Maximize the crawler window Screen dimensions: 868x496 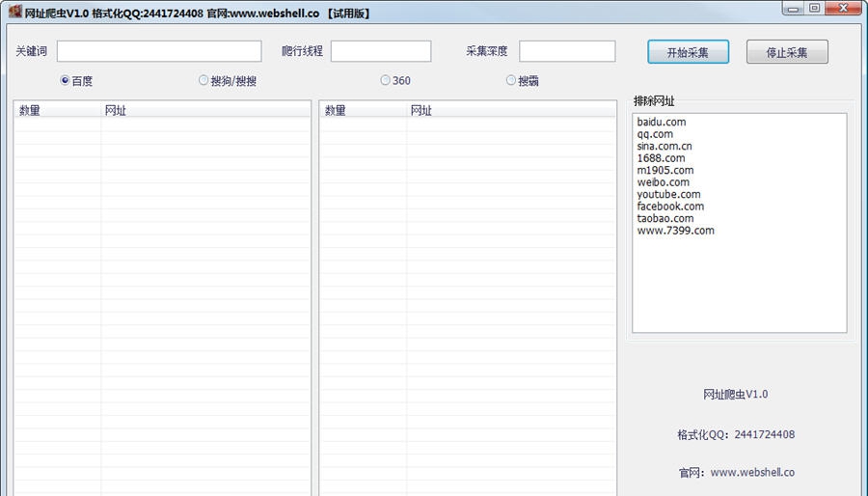(x=814, y=9)
